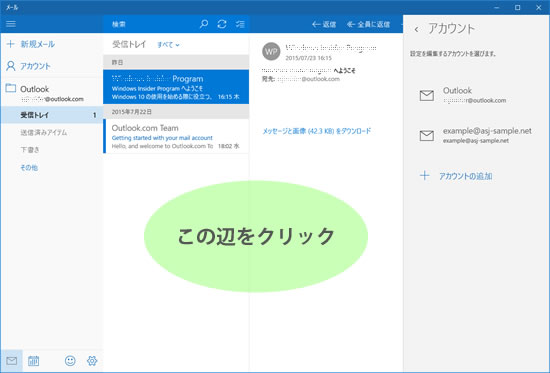Image resolution: width=550 pixels, height=373 pixels.
Task: Expand その他 folders link
Action: [x=29, y=167]
